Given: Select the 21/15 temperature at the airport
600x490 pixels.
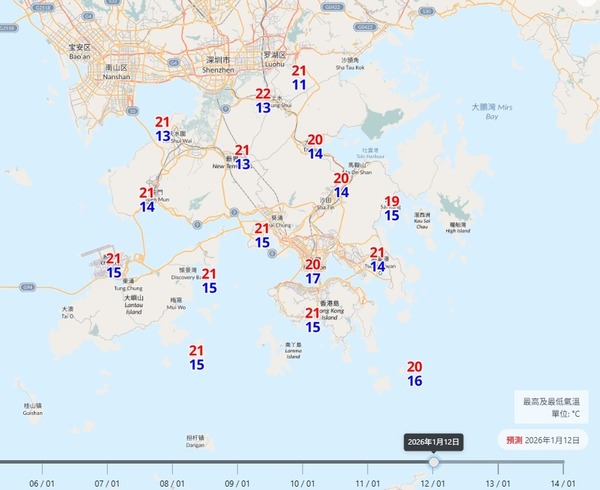Looking at the screenshot, I should [114, 265].
